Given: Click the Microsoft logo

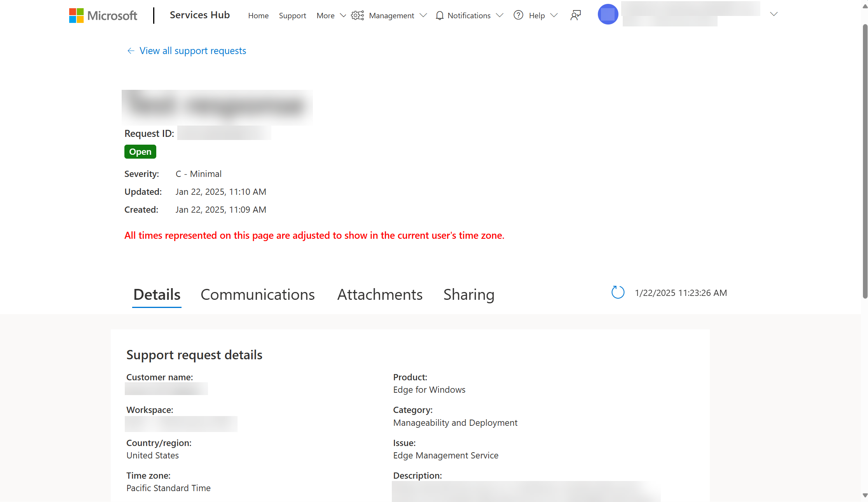Looking at the screenshot, I should coord(103,16).
